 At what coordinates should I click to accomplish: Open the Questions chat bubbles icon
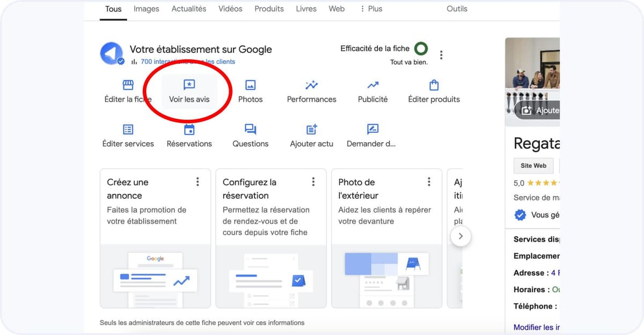pyautogui.click(x=250, y=130)
